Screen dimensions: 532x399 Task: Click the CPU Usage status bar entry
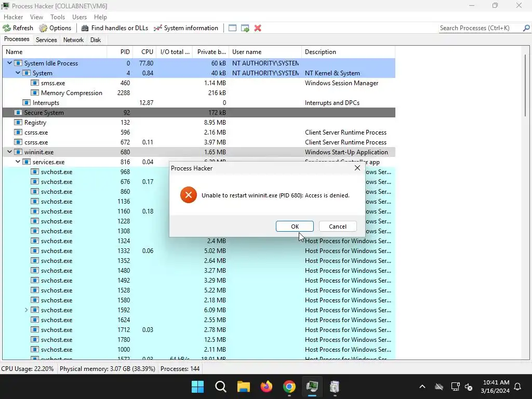(x=28, y=369)
